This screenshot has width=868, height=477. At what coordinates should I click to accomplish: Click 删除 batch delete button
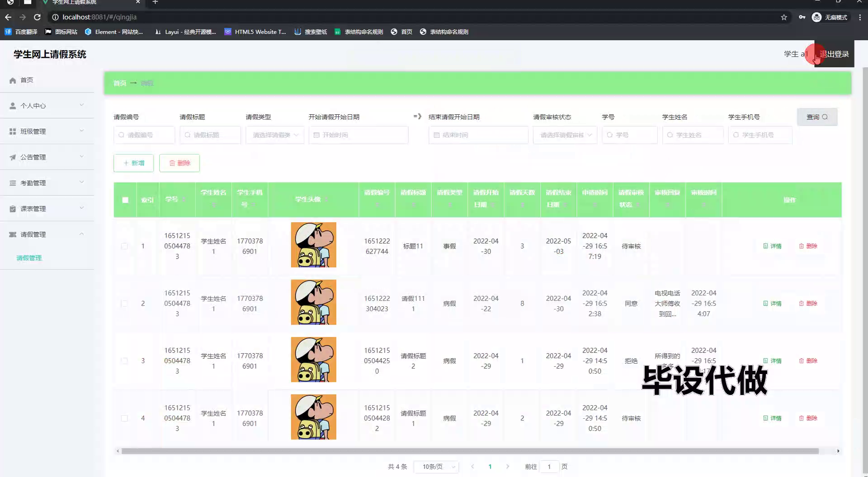pyautogui.click(x=179, y=163)
